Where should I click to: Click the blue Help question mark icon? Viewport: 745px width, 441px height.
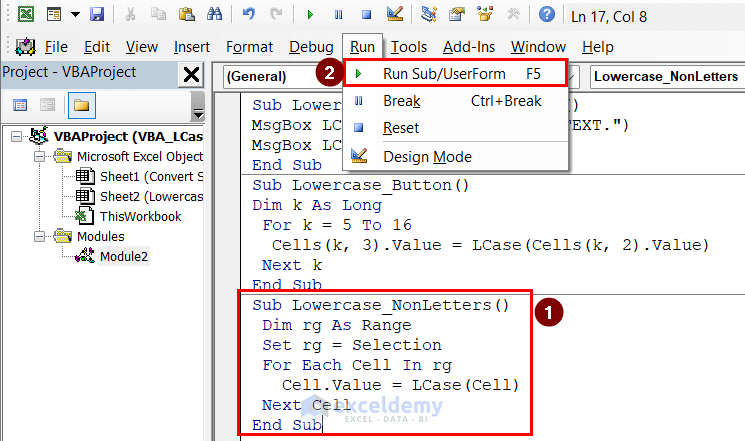[x=547, y=14]
